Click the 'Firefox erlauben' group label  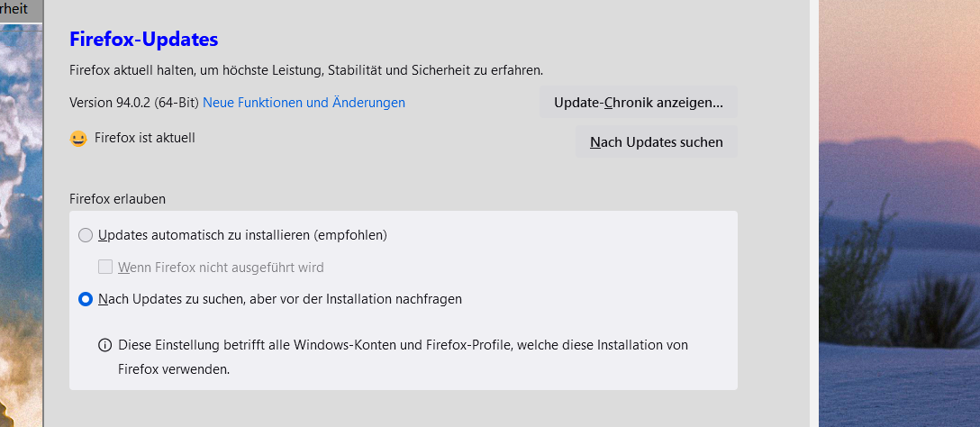click(x=117, y=198)
